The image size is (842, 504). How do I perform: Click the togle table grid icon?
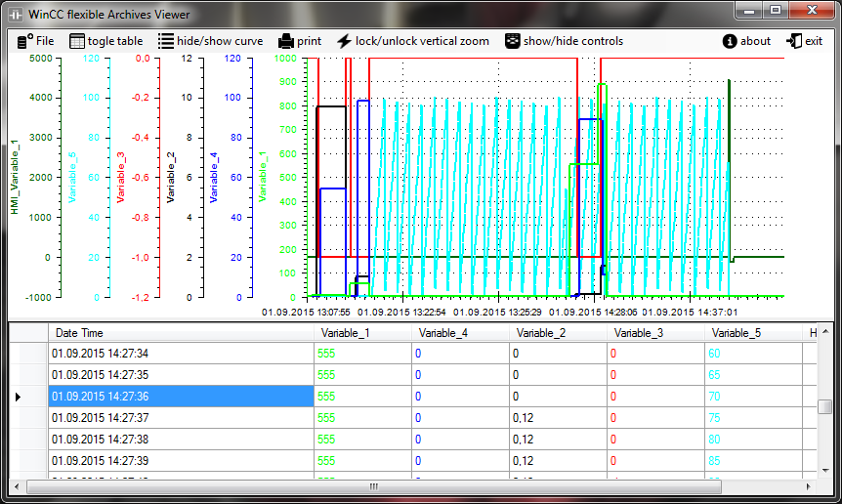(x=76, y=41)
